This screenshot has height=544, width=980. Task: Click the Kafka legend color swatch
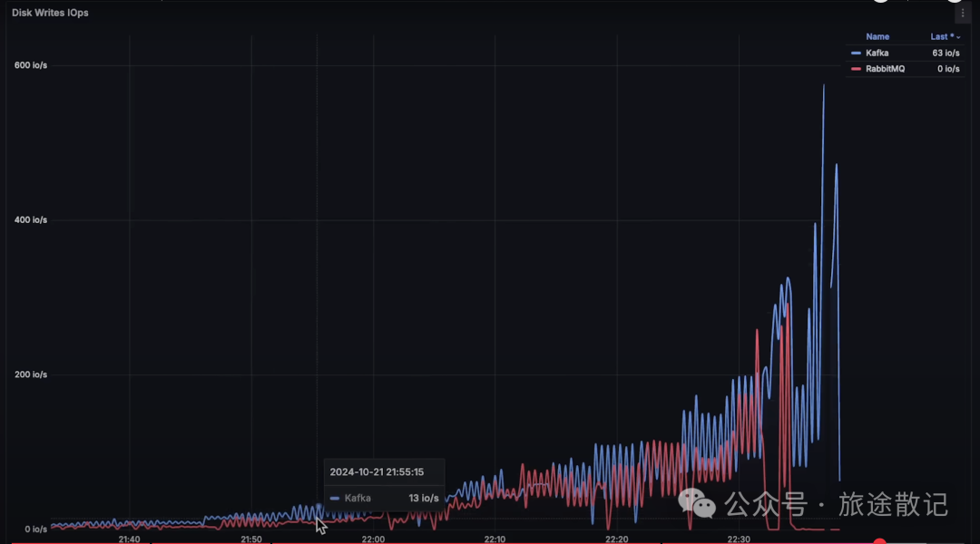857,53
